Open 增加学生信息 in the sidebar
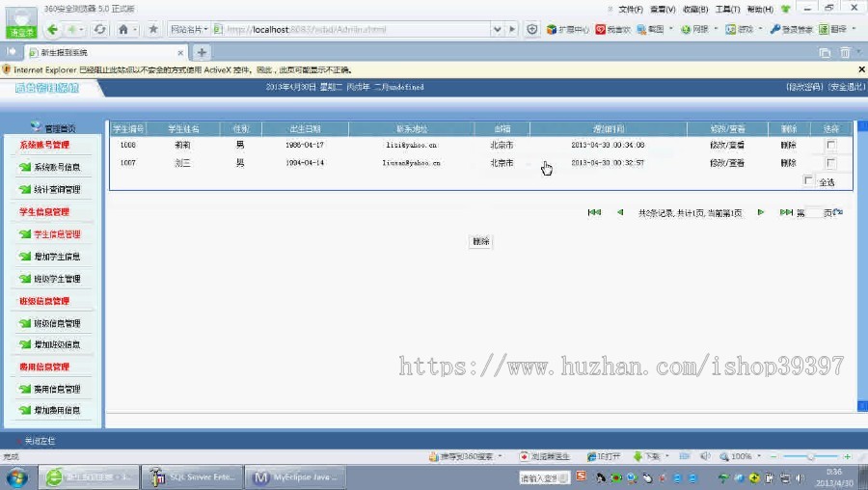Image resolution: width=868 pixels, height=490 pixels. coord(57,257)
